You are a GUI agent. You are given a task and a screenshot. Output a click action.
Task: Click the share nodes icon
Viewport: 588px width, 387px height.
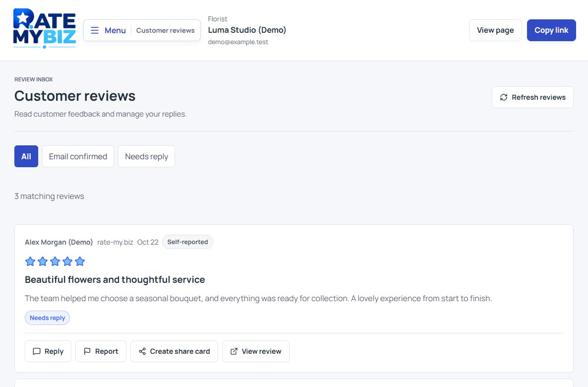click(x=142, y=351)
